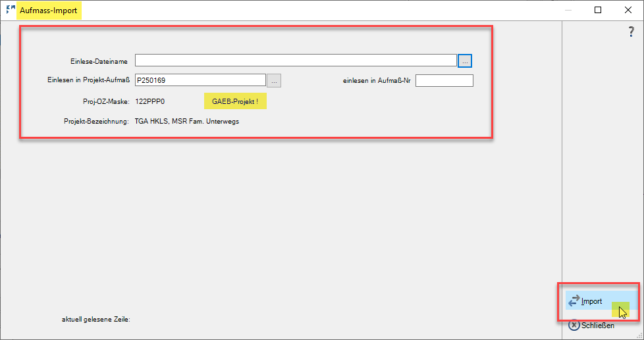Maximize the Aufmass-Import window

(x=598, y=11)
